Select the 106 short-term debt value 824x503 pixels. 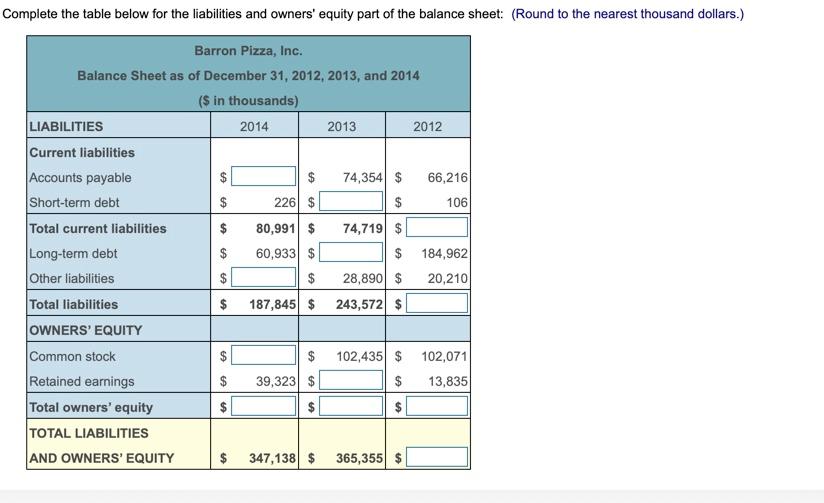(x=457, y=202)
